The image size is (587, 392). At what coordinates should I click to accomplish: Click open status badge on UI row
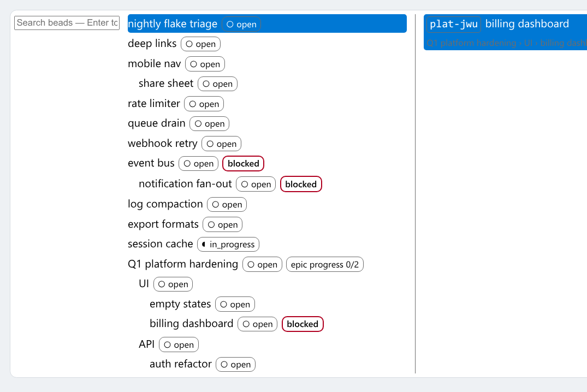tap(173, 284)
